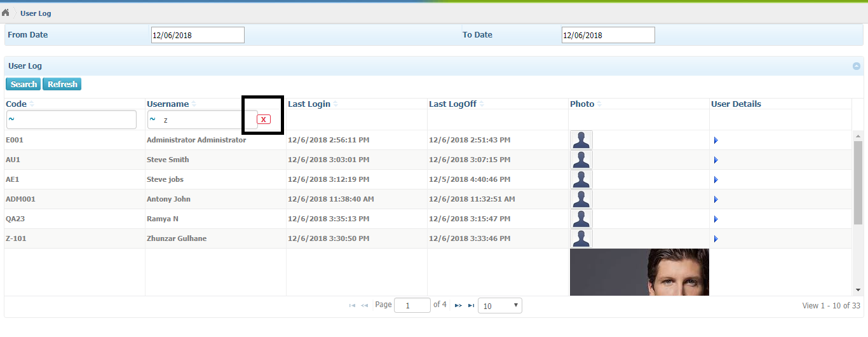868x337 pixels.
Task: Go to last page of grid
Action: click(x=471, y=306)
